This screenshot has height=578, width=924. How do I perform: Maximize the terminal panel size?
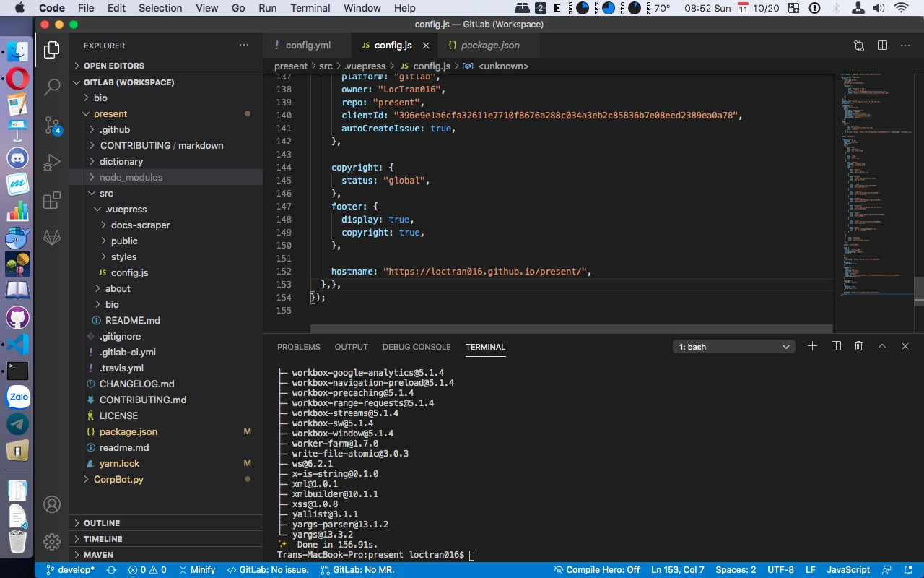(881, 347)
